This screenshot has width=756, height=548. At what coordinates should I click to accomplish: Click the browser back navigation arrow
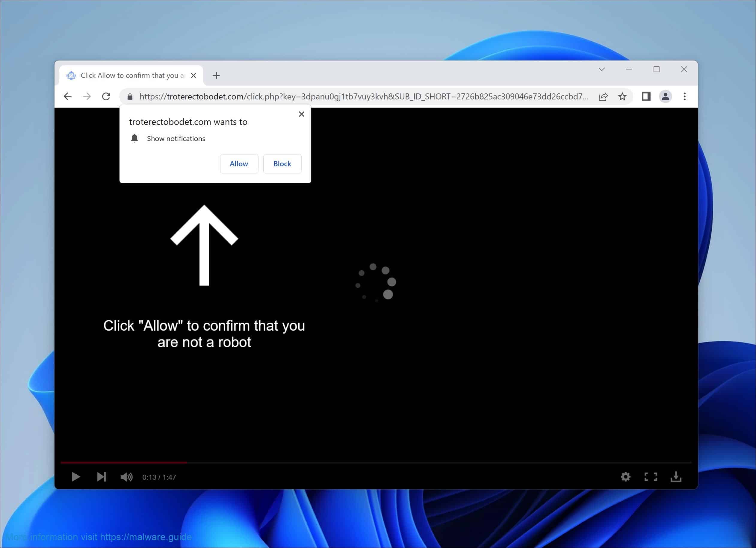point(68,96)
